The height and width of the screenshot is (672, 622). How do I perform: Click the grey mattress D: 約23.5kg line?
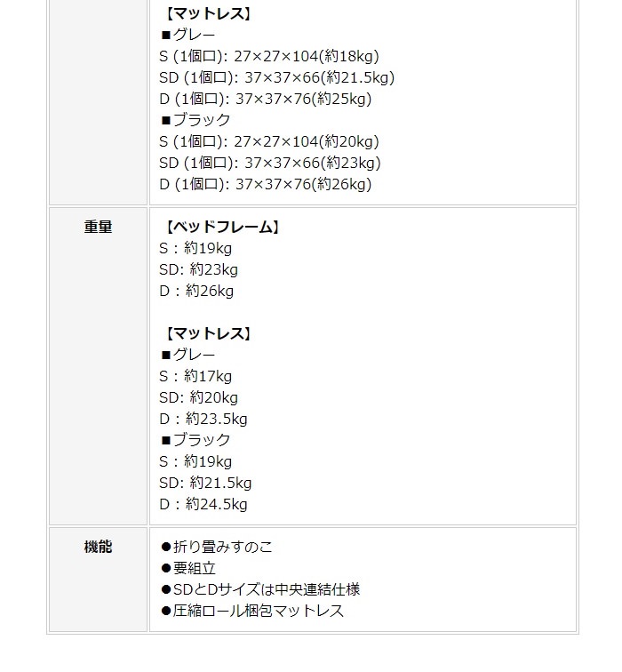[x=203, y=419]
